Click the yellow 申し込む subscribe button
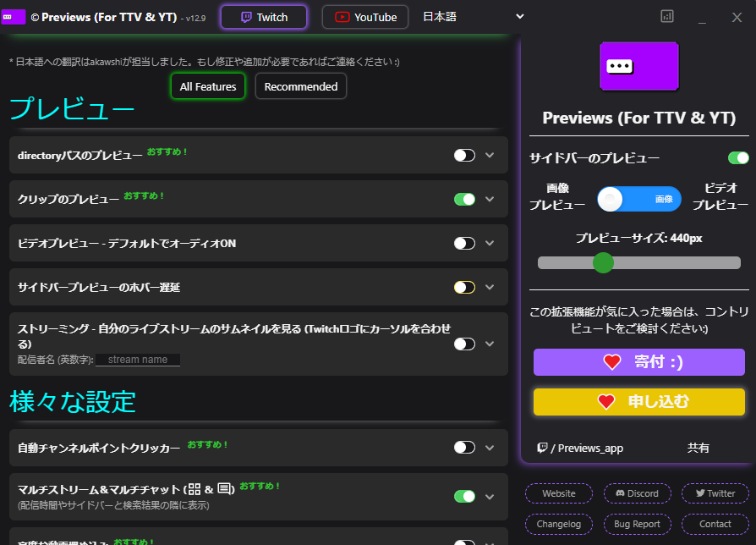This screenshot has width=756, height=545. pos(638,402)
